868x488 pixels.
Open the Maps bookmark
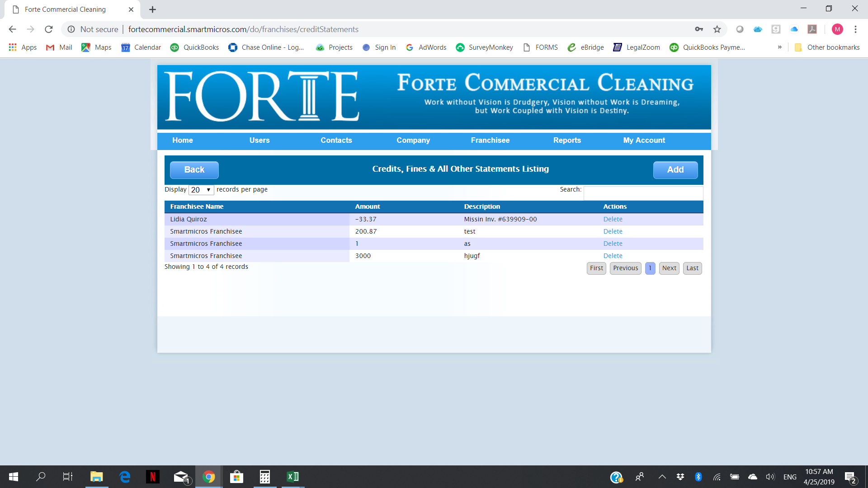pos(96,47)
